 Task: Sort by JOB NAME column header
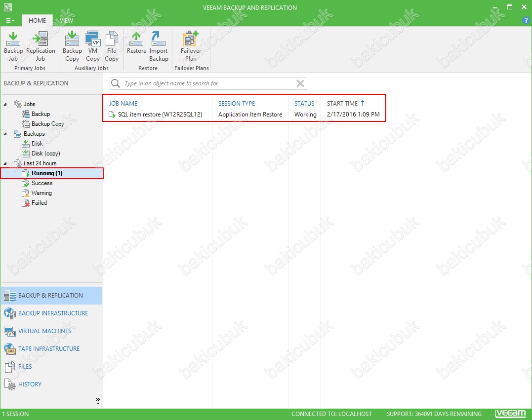pos(123,103)
